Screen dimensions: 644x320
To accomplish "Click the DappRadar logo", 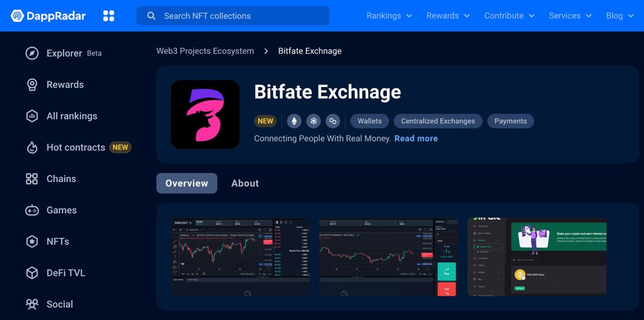I will pos(48,16).
